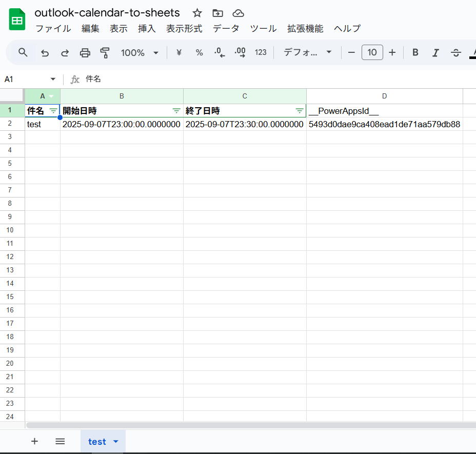Undo the last action
Image resolution: width=476 pixels, height=454 pixels.
point(45,52)
